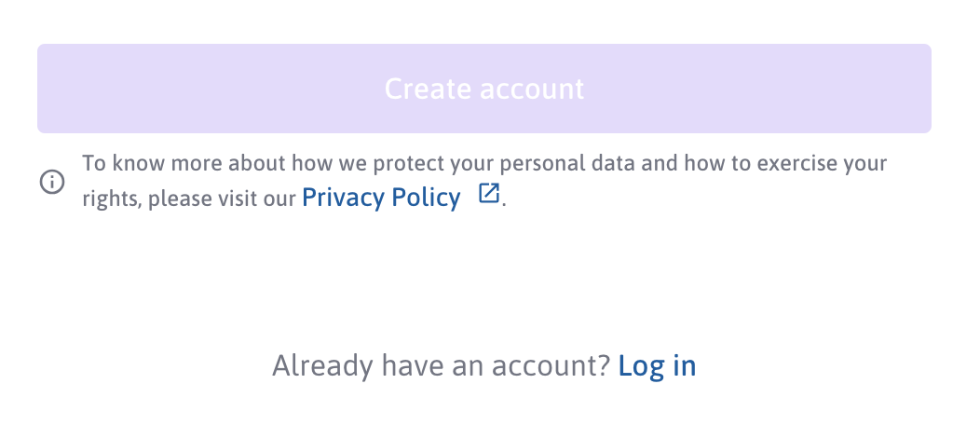Click the period after the external link icon
The height and width of the screenshot is (425, 980).
(504, 203)
